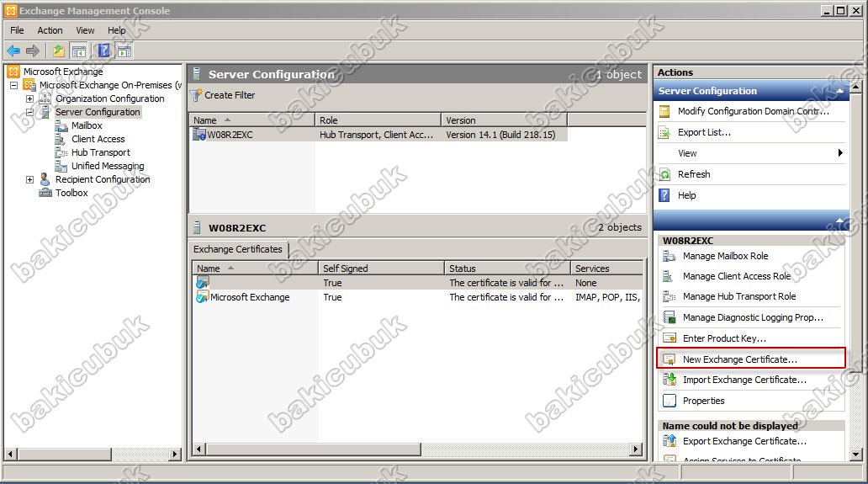
Task: Click the Services column header
Action: pos(607,269)
